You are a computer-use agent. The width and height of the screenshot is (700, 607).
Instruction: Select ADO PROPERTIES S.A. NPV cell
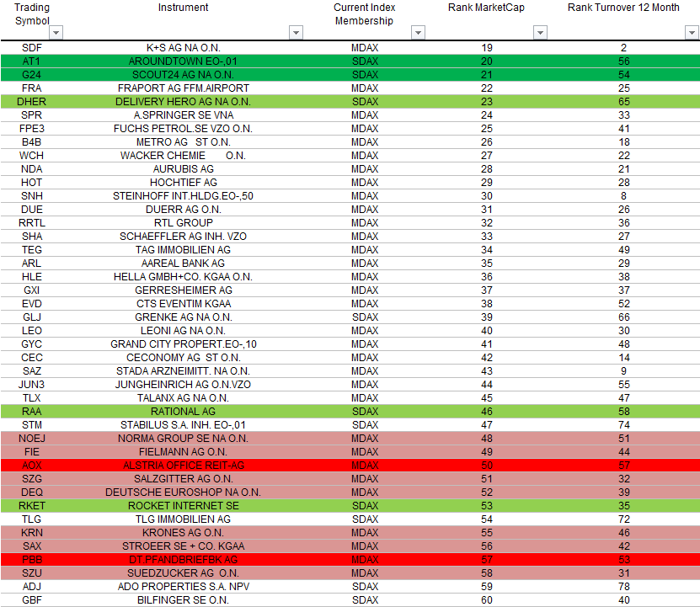pyautogui.click(x=183, y=587)
